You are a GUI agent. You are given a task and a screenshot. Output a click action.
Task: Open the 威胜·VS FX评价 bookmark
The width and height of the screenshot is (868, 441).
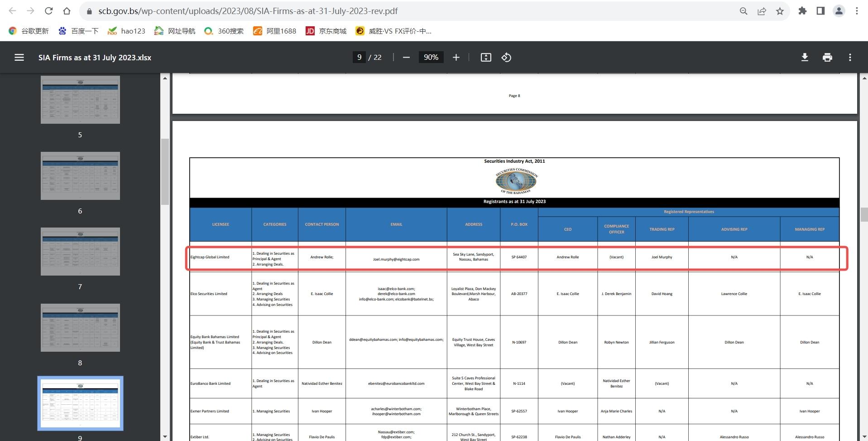point(393,31)
